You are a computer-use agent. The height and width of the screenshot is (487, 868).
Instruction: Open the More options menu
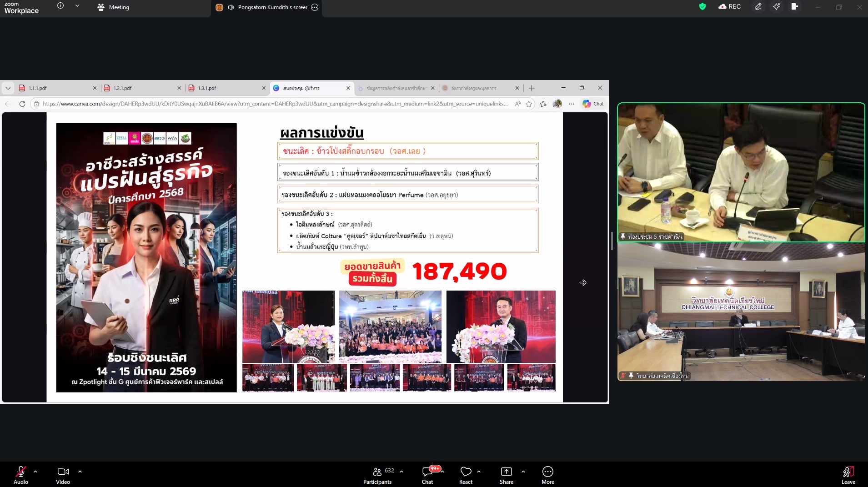pos(547,475)
